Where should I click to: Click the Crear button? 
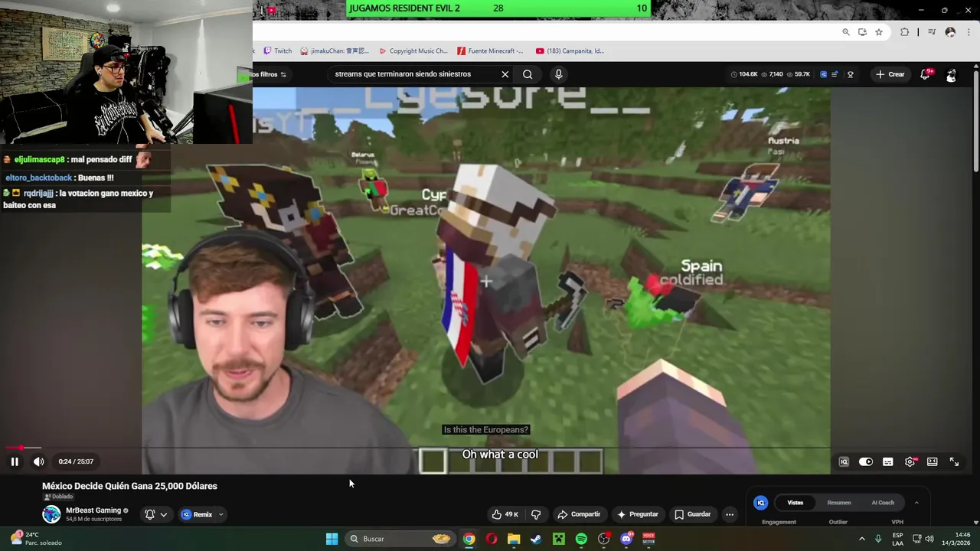click(x=890, y=74)
